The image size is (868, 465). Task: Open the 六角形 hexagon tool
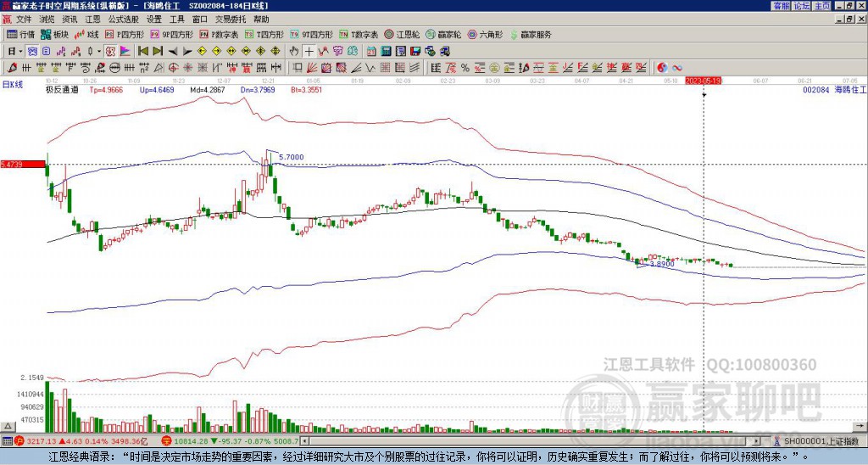pos(485,34)
